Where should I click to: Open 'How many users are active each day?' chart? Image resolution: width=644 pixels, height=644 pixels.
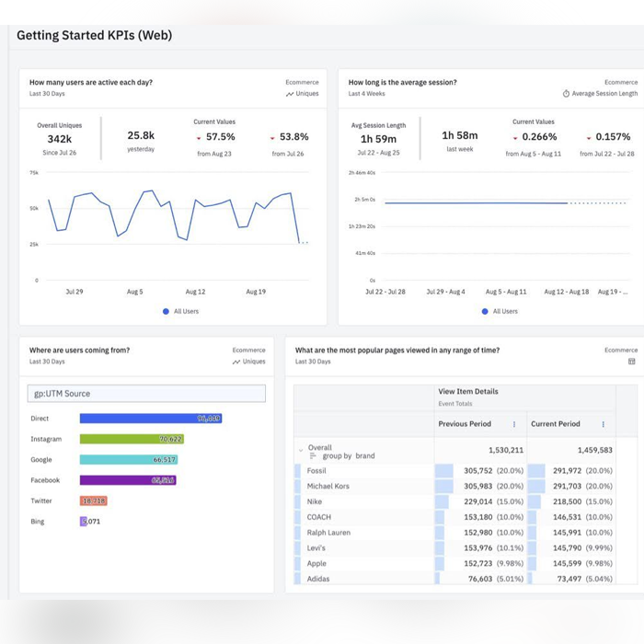tap(91, 82)
